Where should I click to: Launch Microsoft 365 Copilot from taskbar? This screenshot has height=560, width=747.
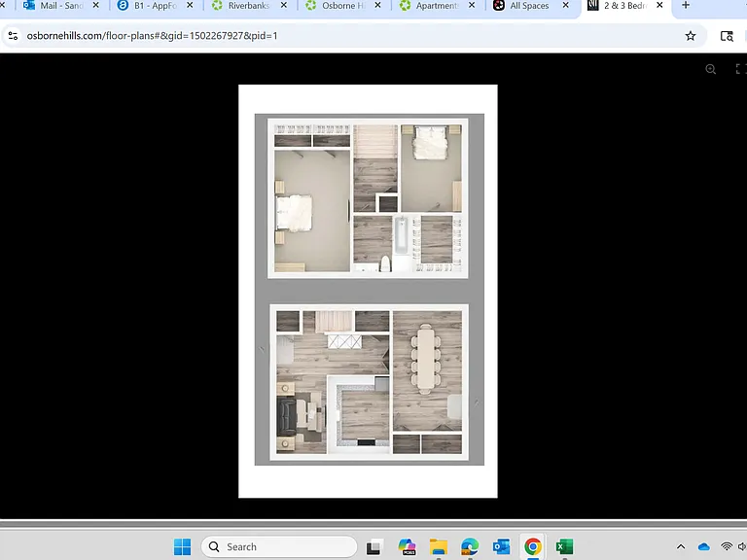click(x=407, y=546)
